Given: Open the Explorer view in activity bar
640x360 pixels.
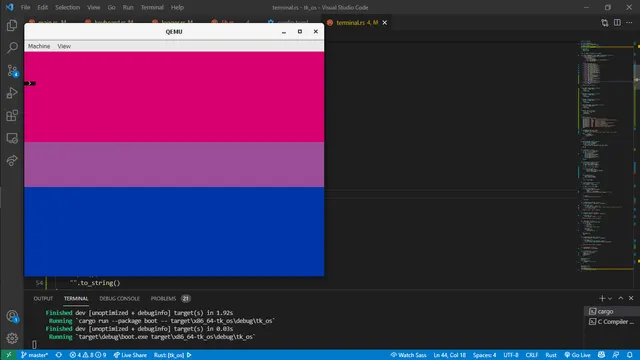Looking at the screenshot, I should [x=12, y=25].
